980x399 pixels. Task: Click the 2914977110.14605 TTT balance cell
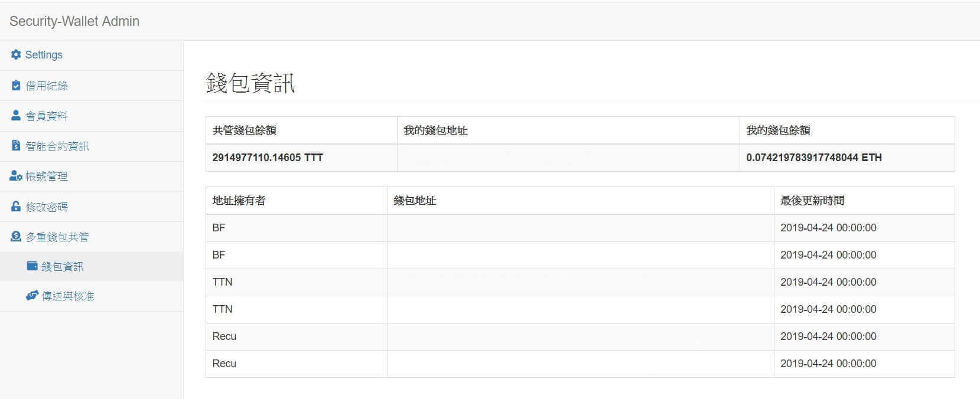(268, 158)
